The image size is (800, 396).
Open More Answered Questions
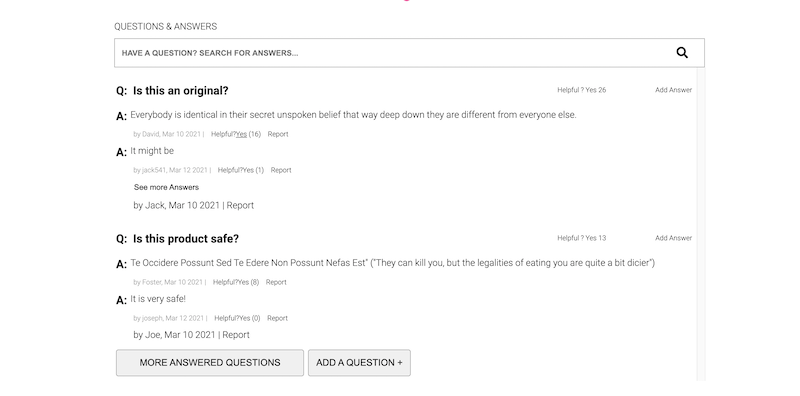[210, 363]
